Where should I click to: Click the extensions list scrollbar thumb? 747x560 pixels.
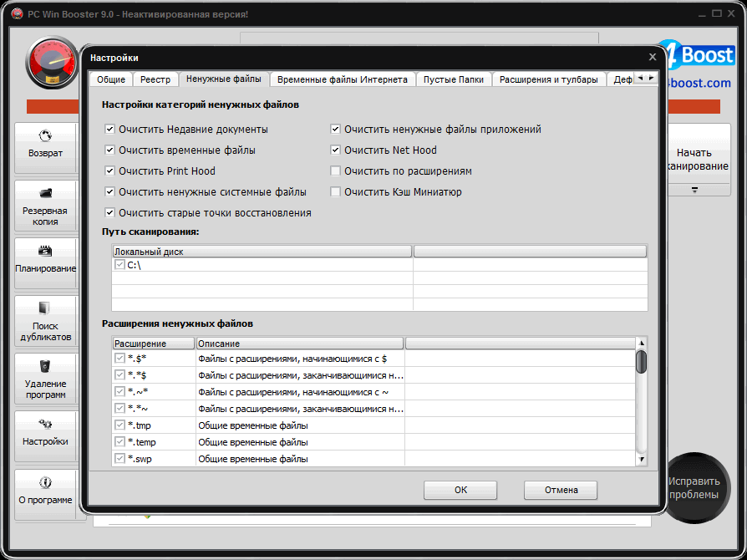pyautogui.click(x=641, y=361)
